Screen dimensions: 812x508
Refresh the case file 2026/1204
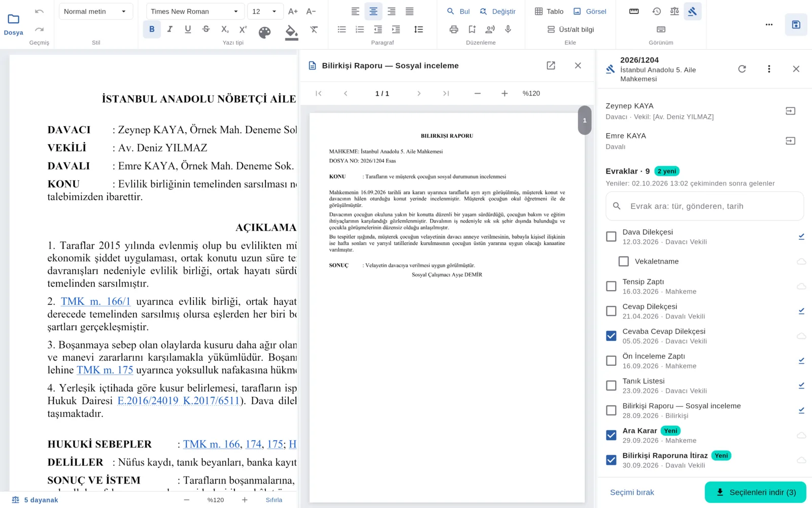[742, 69]
